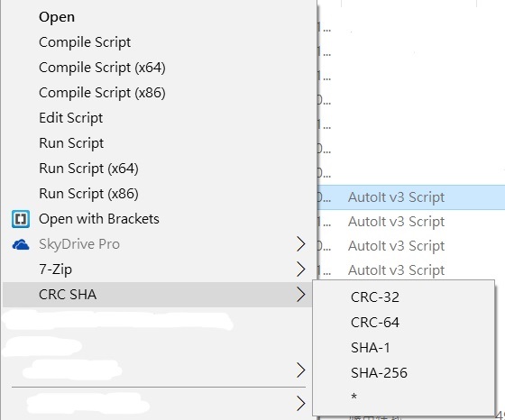Screen dimensions: 505x420
Task: Select SHA-256 hash option
Action: pos(404,373)
